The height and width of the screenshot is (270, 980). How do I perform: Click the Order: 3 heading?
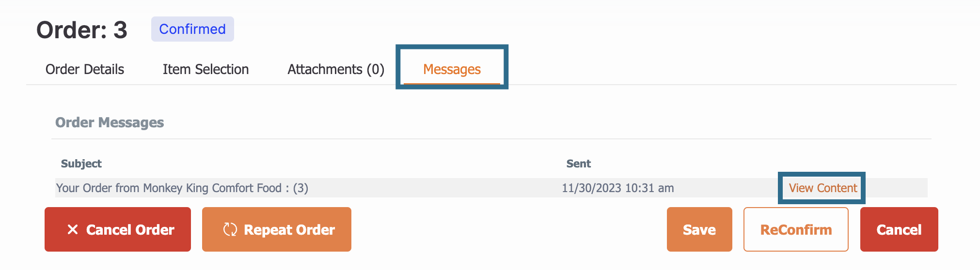click(x=82, y=30)
